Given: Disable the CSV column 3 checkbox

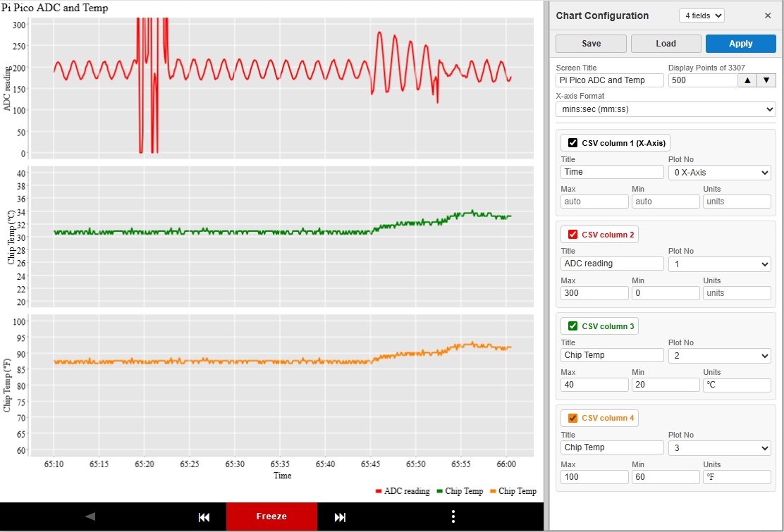Looking at the screenshot, I should 573,326.
